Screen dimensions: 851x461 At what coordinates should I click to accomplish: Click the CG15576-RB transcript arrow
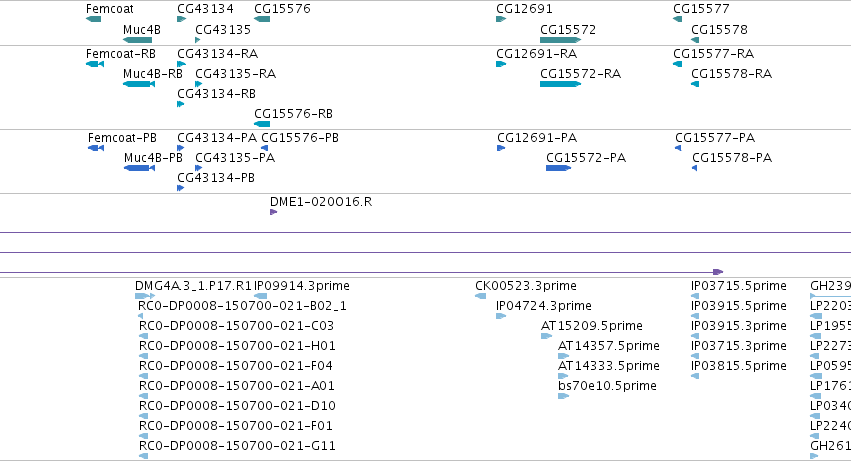coord(262,124)
